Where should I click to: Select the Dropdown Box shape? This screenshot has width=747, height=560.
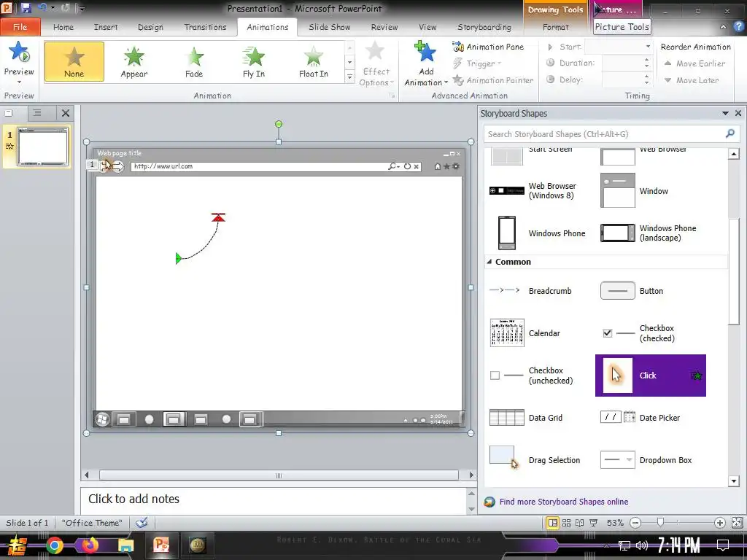651,460
